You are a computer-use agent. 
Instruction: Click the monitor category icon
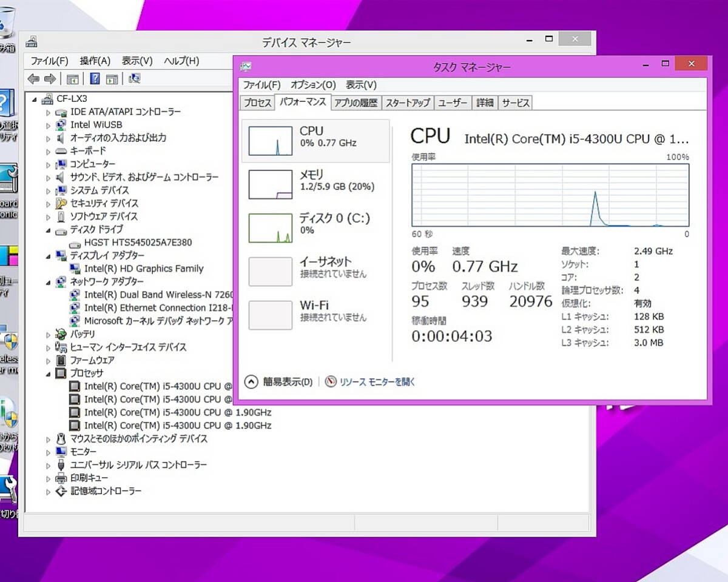[61, 452]
